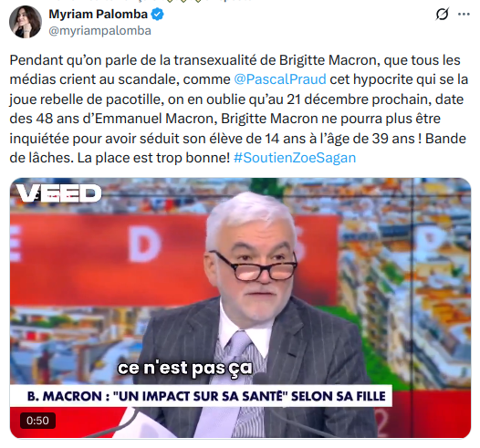Open the Grok slashed-circle icon
The height and width of the screenshot is (448, 480).
(x=442, y=14)
